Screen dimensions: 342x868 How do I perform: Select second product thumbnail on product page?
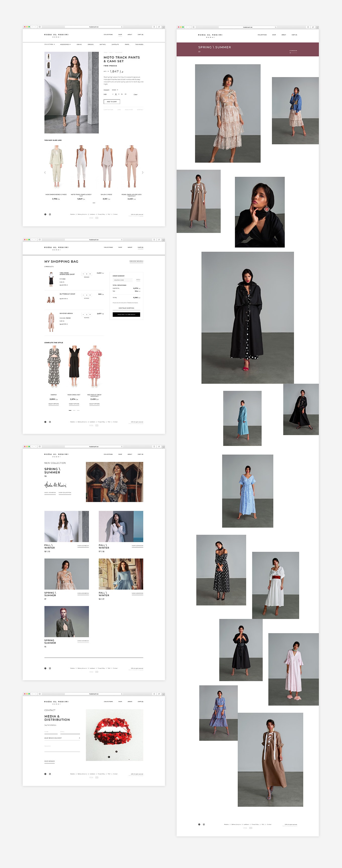coord(49,65)
